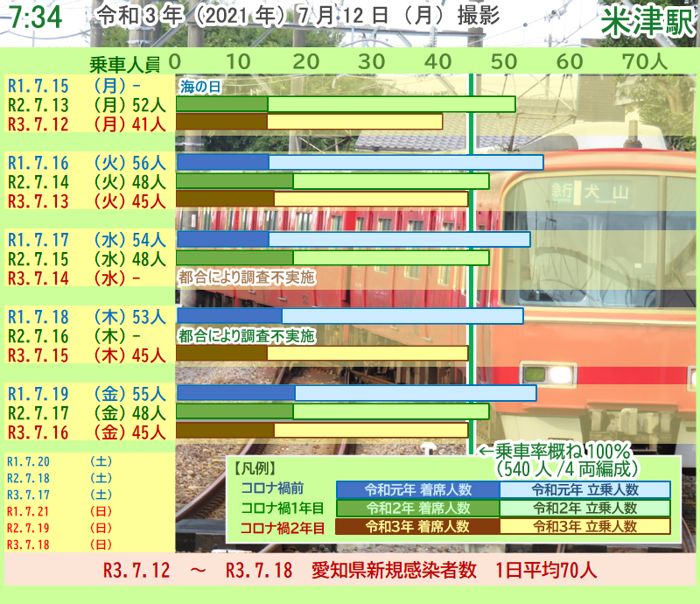Click the R3.7.13 (火) 45人 row label

tap(87, 201)
